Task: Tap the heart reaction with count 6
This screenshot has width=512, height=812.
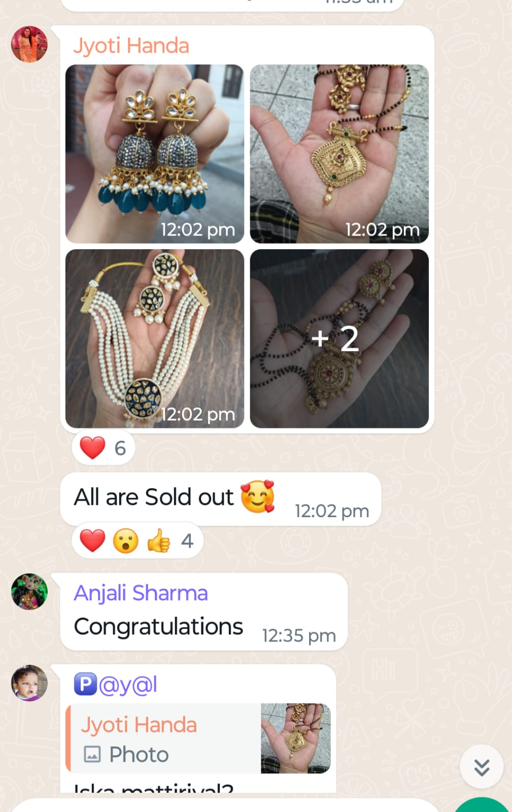Action: [104, 448]
